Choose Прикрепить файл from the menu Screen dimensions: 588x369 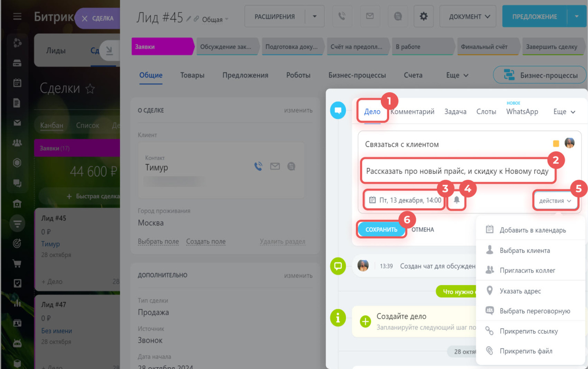(531, 351)
